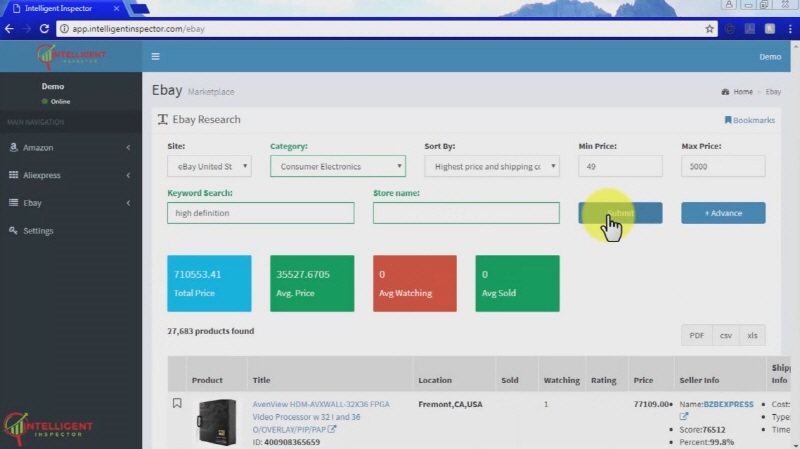Close the Intelligent Inspector browser tab
This screenshot has height=449, width=800.
[116, 9]
